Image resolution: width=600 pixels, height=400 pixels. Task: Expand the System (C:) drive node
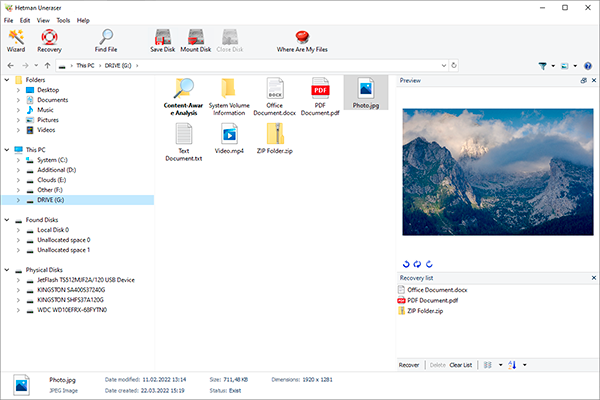(x=18, y=160)
